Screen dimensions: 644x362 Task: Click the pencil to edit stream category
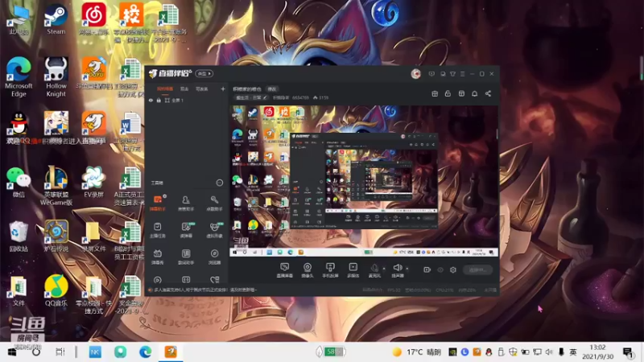pos(265,97)
